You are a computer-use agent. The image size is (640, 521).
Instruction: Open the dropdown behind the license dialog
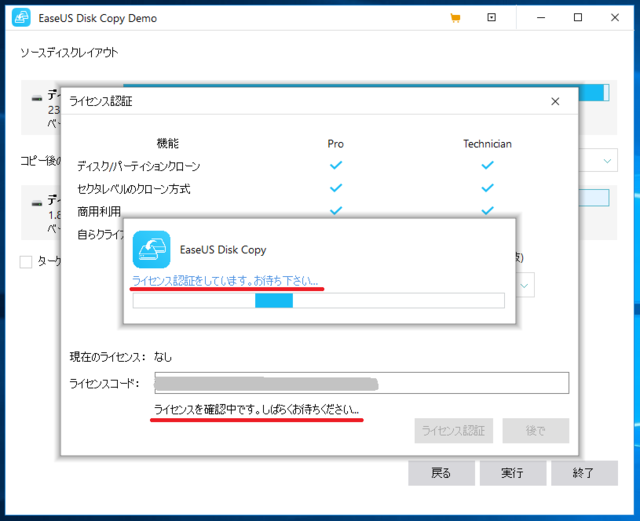pos(524,285)
